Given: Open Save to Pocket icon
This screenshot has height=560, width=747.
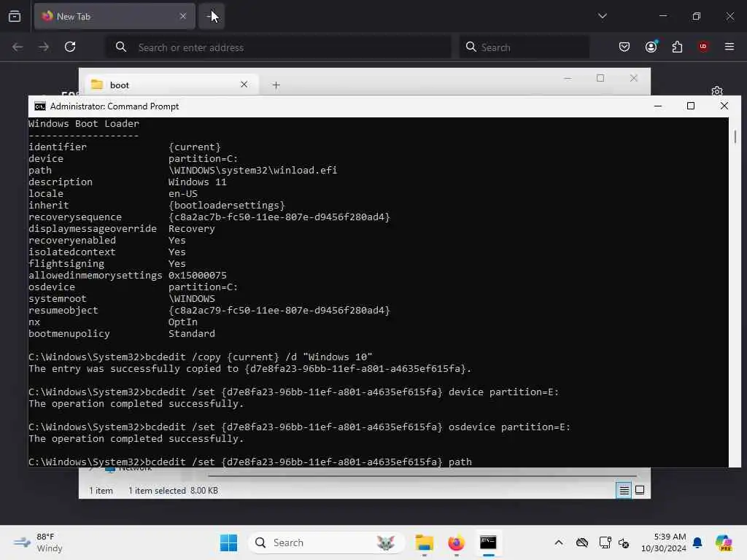Looking at the screenshot, I should pos(624,47).
